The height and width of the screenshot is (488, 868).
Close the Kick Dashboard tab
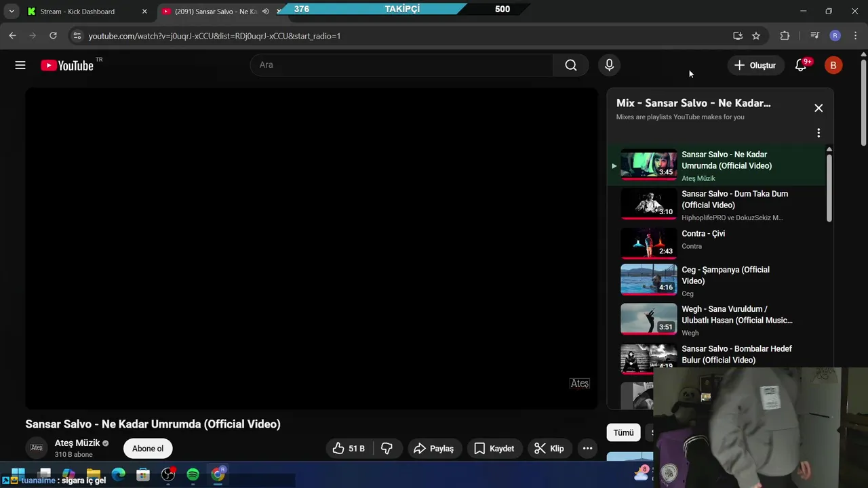144,12
